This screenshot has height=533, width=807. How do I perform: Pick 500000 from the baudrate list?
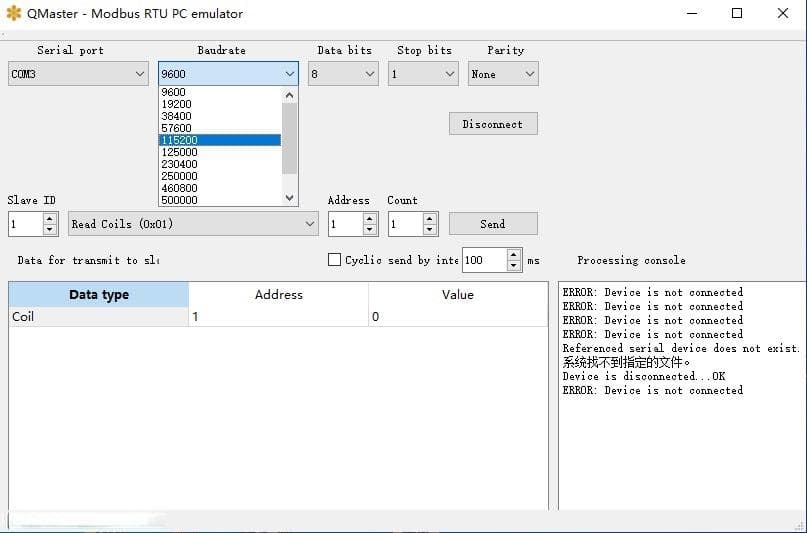pos(220,200)
